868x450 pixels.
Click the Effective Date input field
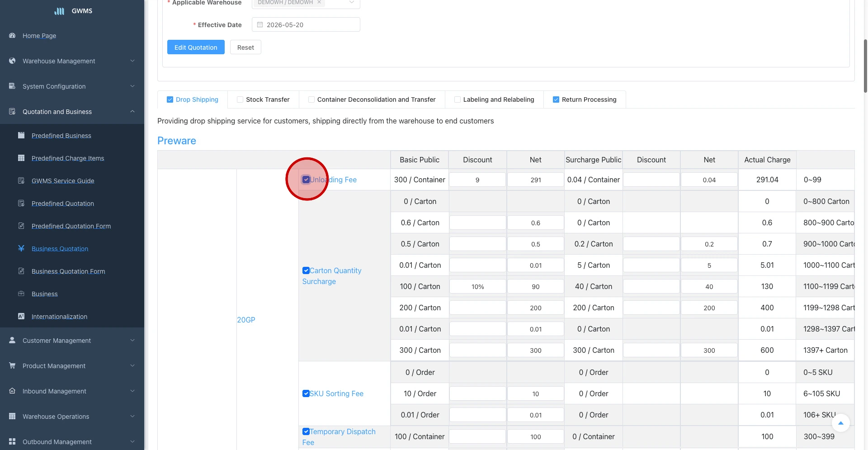pyautogui.click(x=306, y=24)
